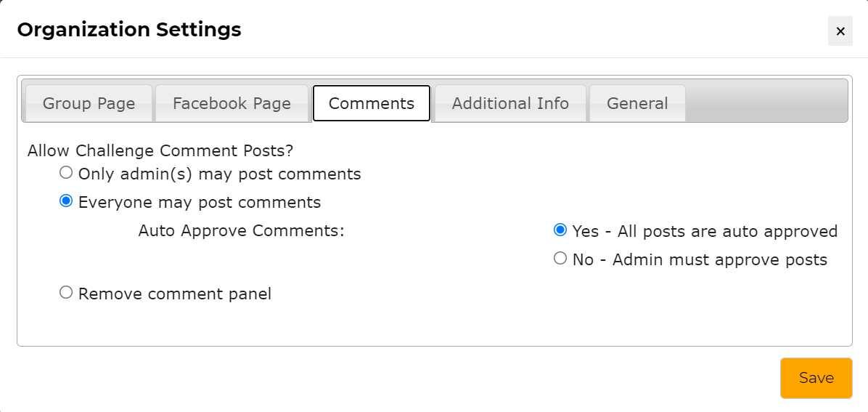Click the 'Everyone may post comments' label text
This screenshot has height=412, width=868.
point(200,202)
